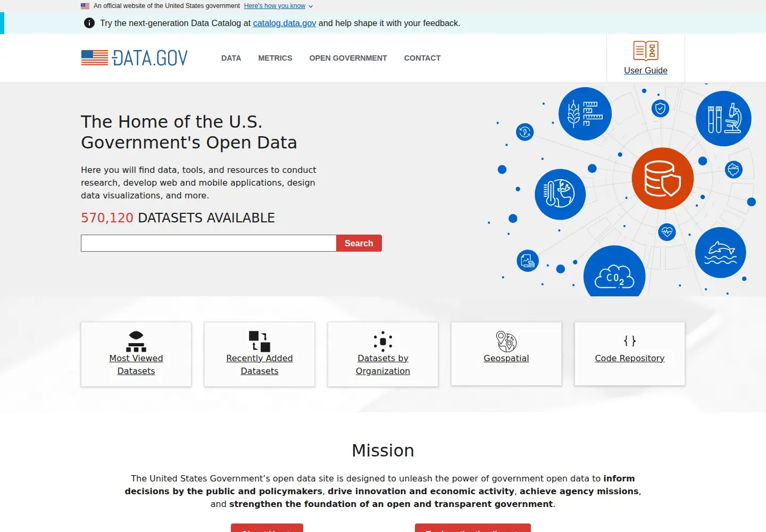Focus the dataset search input field
Viewport: 766px width, 532px height.
(x=209, y=243)
